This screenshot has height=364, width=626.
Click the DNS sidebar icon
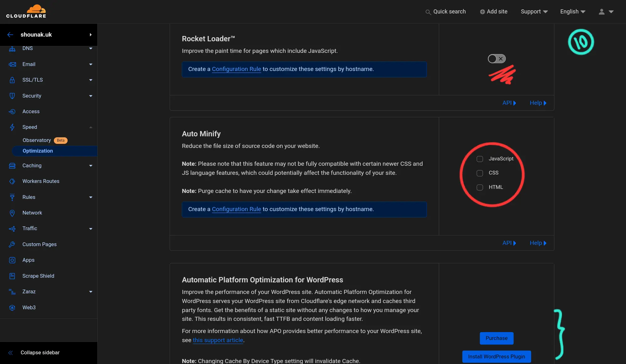pos(12,48)
